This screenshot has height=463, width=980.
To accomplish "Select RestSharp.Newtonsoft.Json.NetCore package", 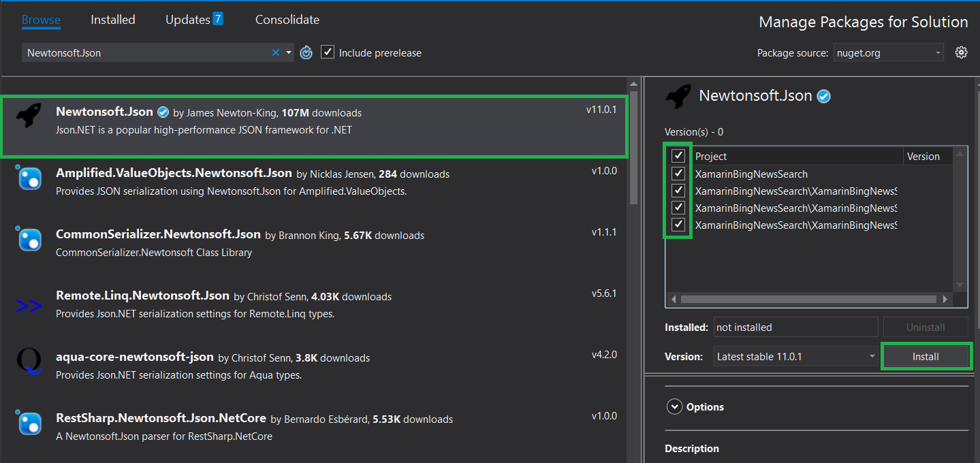I will tap(313, 432).
